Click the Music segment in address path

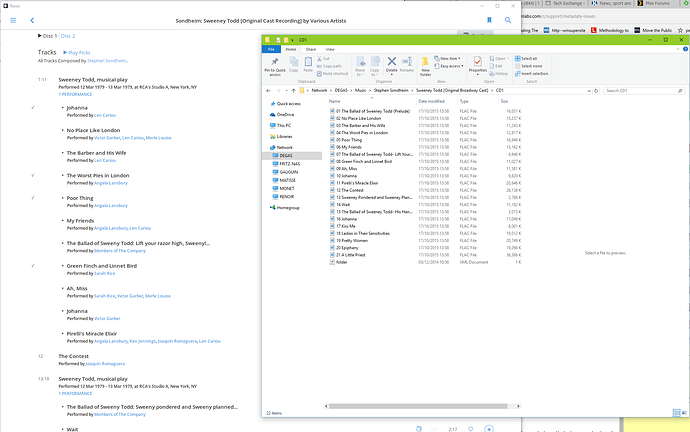click(x=360, y=90)
